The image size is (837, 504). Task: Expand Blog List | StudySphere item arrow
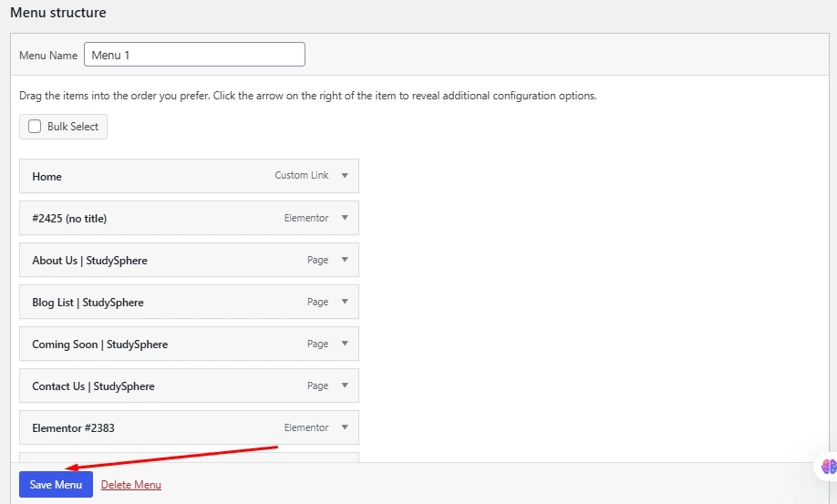345,302
